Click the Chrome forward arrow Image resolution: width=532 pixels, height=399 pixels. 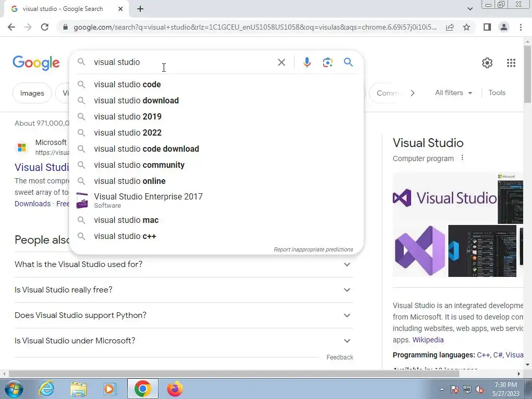coord(28,27)
